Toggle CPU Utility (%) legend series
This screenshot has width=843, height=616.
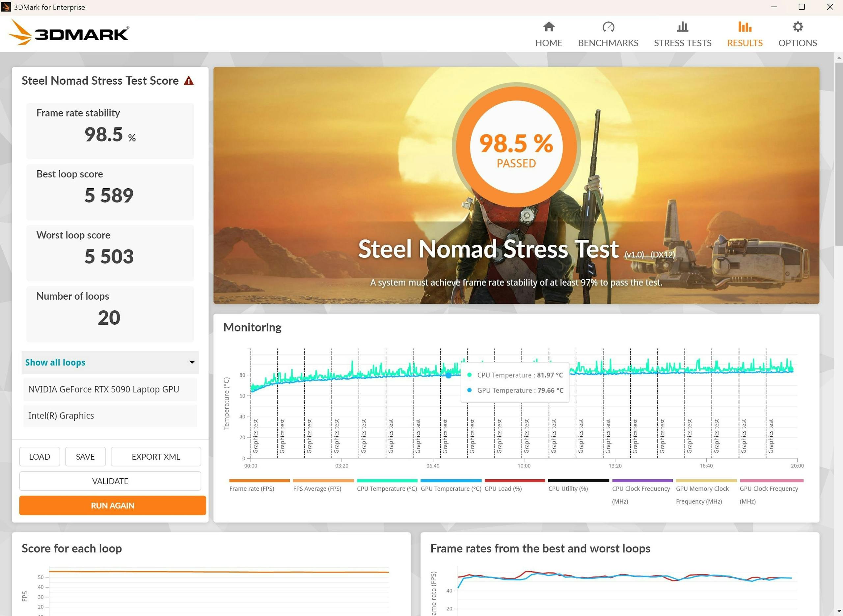coord(568,489)
